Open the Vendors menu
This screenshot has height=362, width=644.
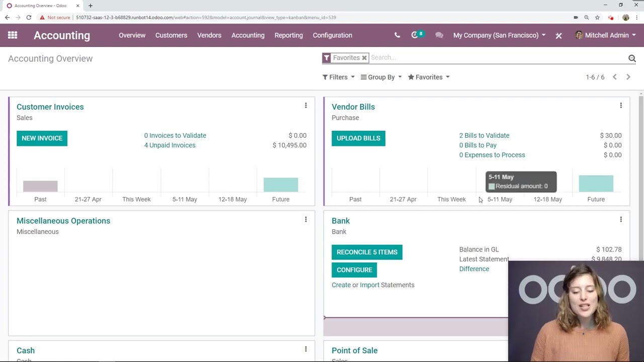coord(209,35)
